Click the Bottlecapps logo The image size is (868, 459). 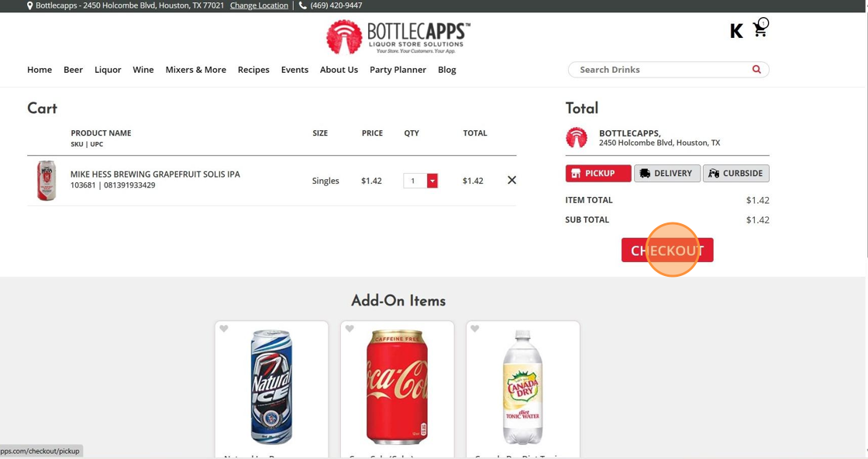(x=398, y=36)
